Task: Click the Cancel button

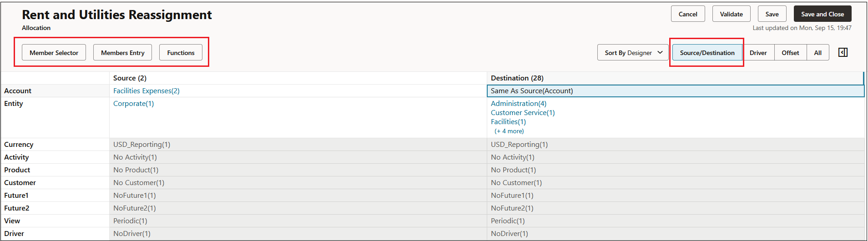Action: click(688, 14)
